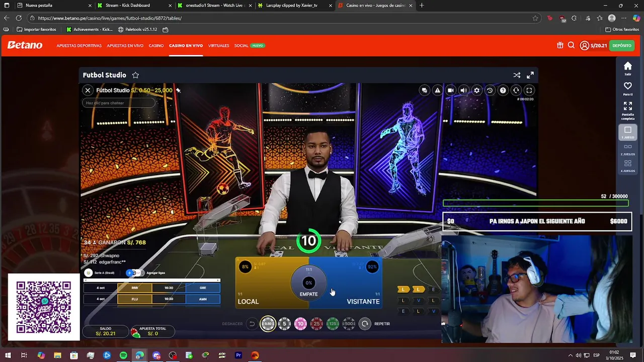The height and width of the screenshot is (362, 644).
Task: Reload the page with refresh icon
Action: click(19, 18)
